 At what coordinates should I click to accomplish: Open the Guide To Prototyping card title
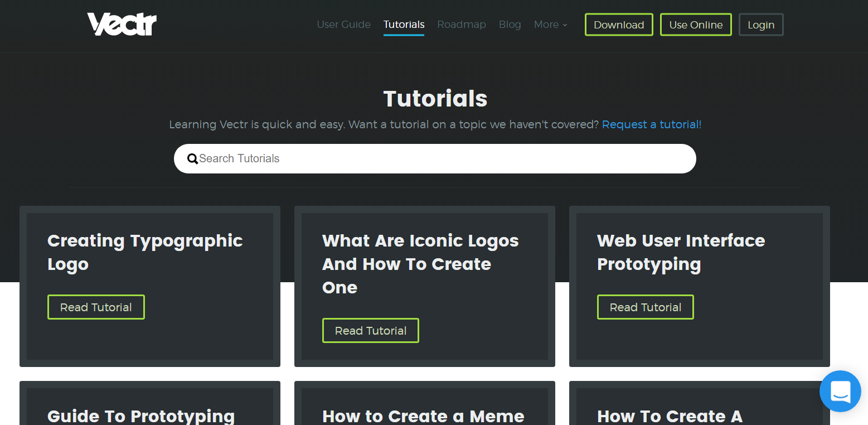pos(141,416)
